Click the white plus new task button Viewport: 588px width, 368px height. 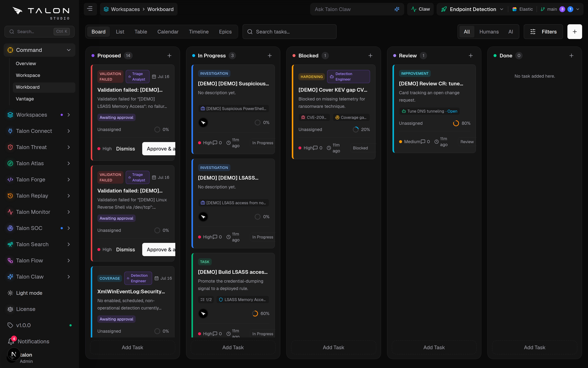click(575, 32)
